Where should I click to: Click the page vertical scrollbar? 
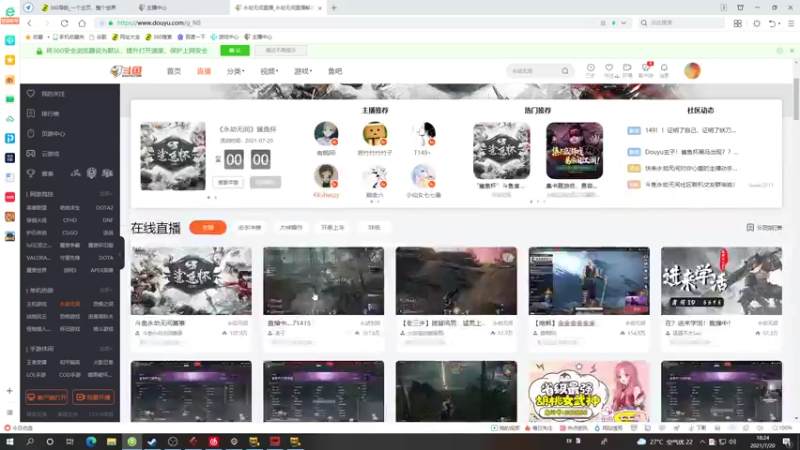[796, 97]
